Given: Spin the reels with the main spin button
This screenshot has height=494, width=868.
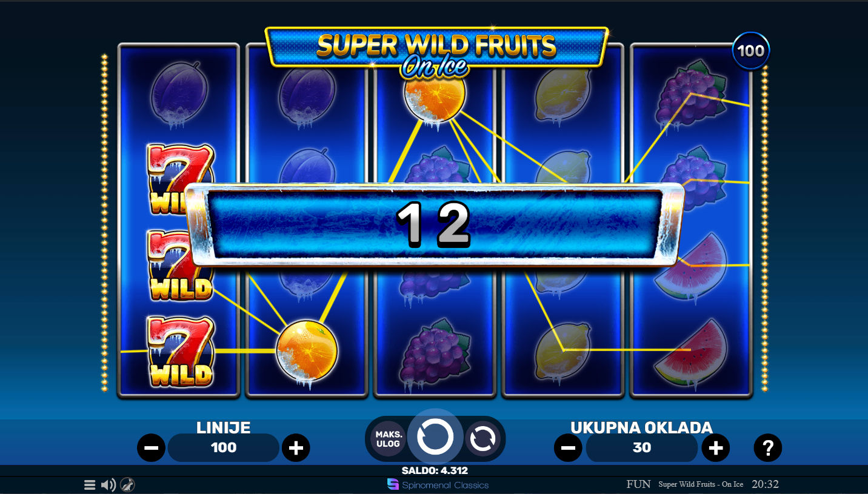Looking at the screenshot, I should [x=435, y=437].
